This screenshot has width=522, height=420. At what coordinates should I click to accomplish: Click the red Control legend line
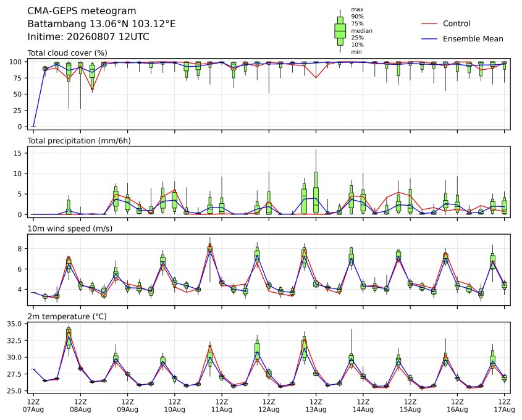point(429,23)
